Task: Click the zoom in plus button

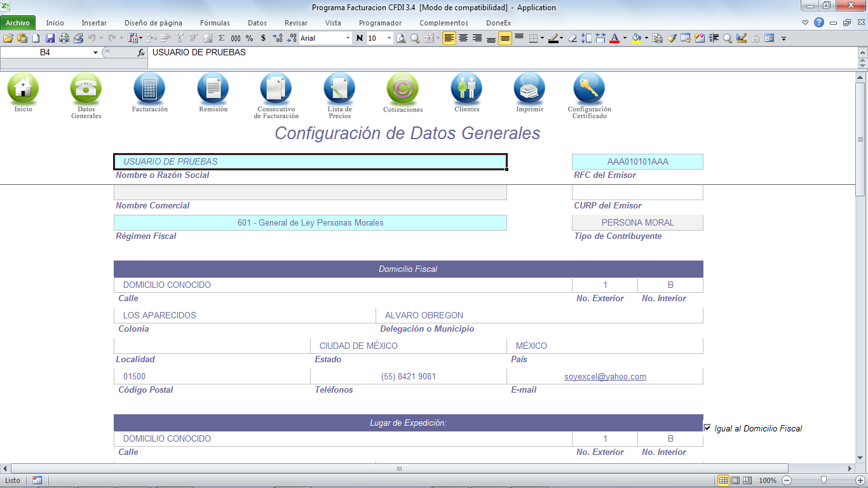Action: [x=860, y=480]
